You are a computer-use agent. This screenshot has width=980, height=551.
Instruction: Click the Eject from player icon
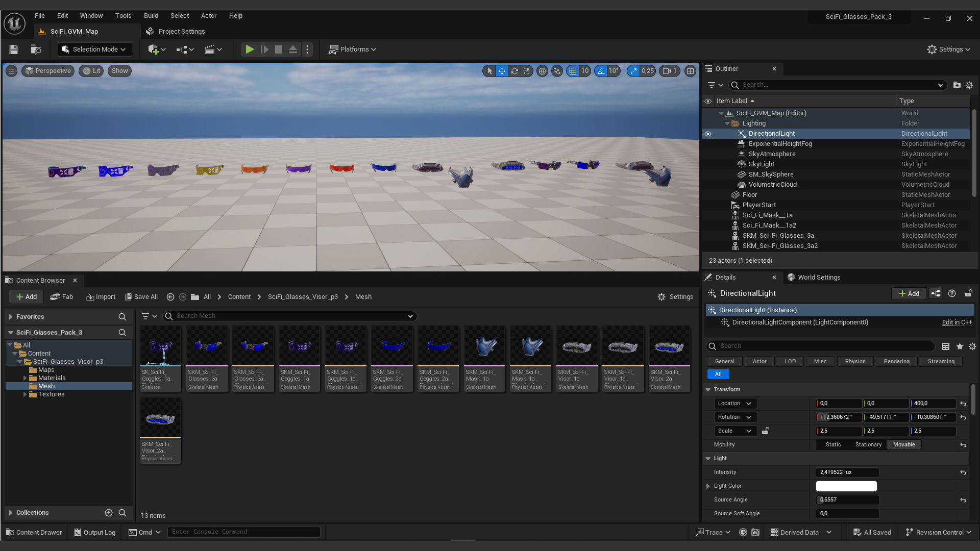coord(293,49)
